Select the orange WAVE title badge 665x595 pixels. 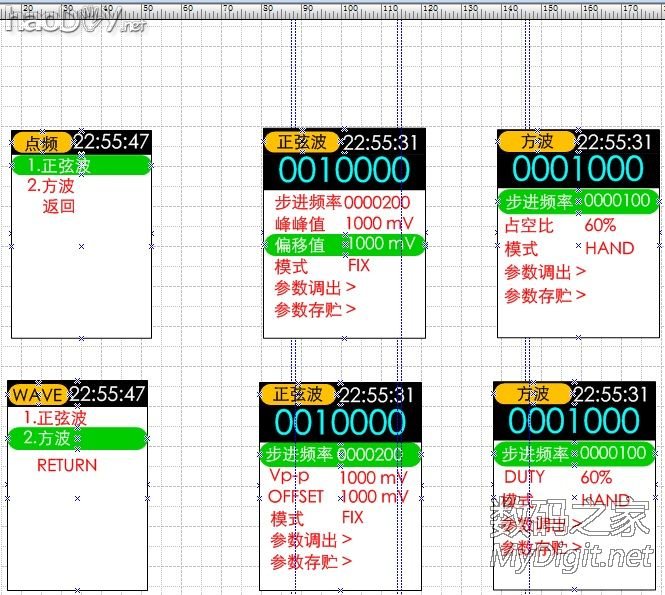point(37,394)
